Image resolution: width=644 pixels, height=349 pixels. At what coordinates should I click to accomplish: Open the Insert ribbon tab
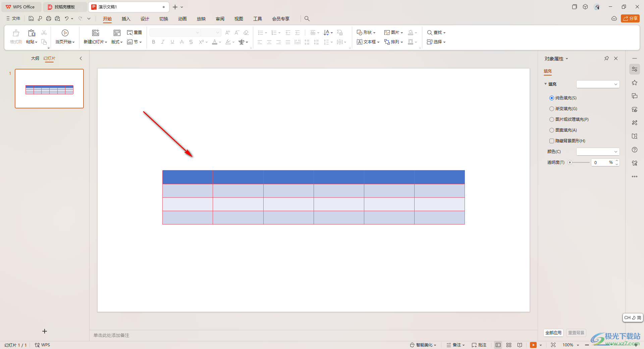pos(126,19)
